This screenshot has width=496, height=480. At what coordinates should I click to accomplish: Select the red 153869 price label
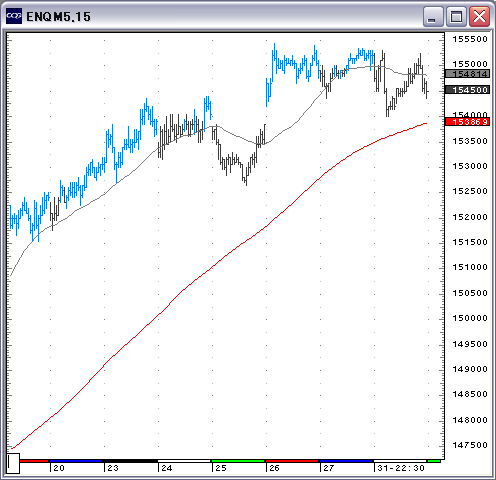(x=467, y=122)
